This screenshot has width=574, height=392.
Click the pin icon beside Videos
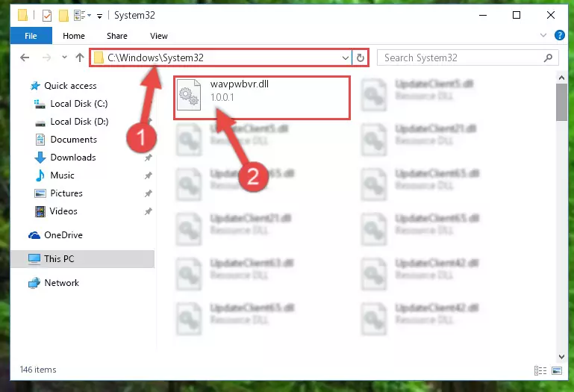coord(148,212)
